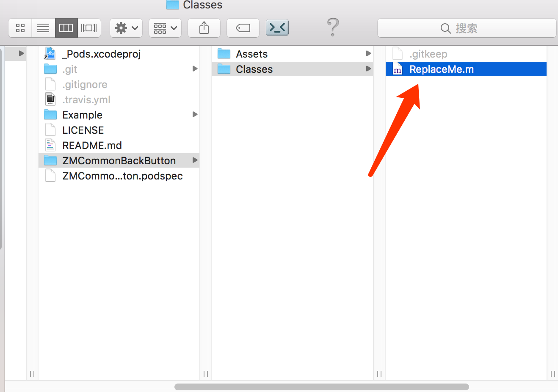Screen dimensions: 558x392
Task: Select the .gitignore file icon
Action: tap(50, 84)
